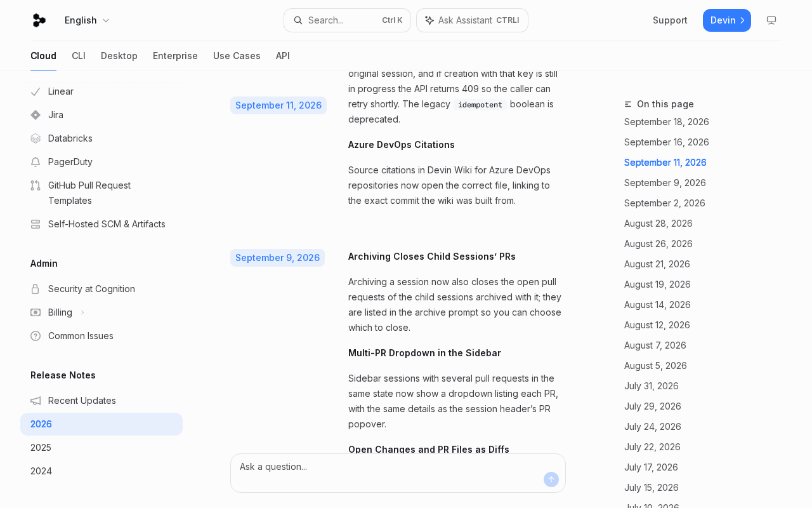Jump to August 14, 2026 section
The width and height of the screenshot is (812, 508).
[657, 305]
